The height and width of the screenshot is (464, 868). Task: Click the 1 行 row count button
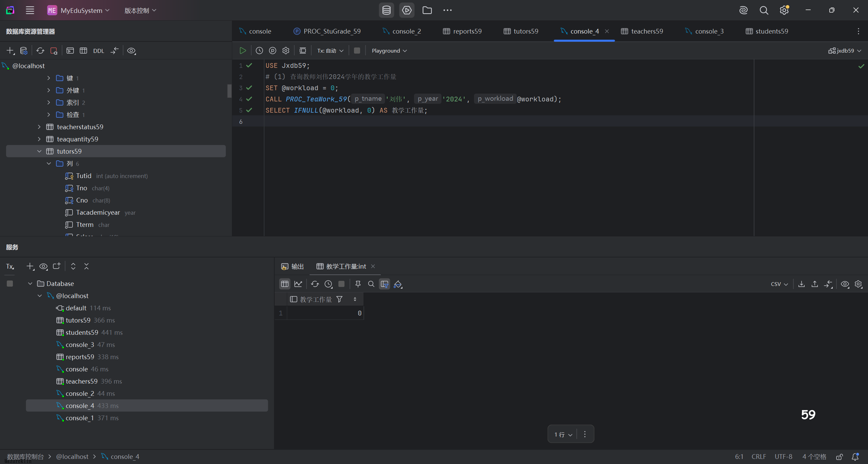[x=563, y=434]
